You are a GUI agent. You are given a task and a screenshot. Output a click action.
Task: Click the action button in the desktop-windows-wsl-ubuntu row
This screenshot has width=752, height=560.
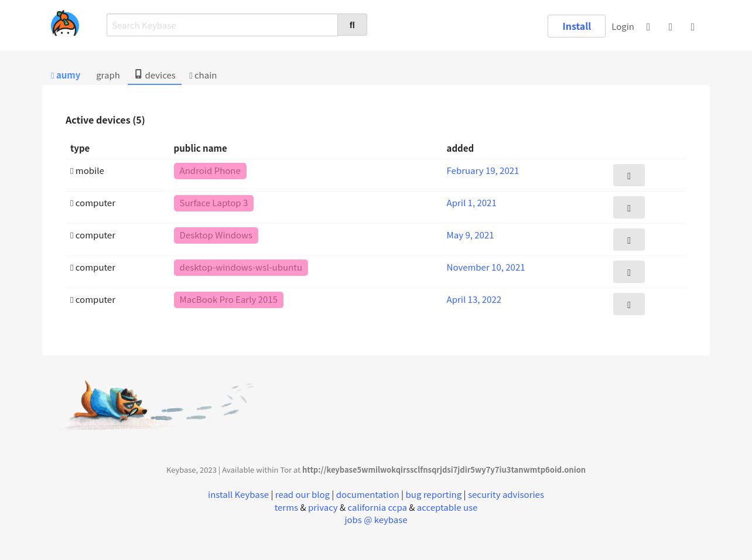[629, 272]
